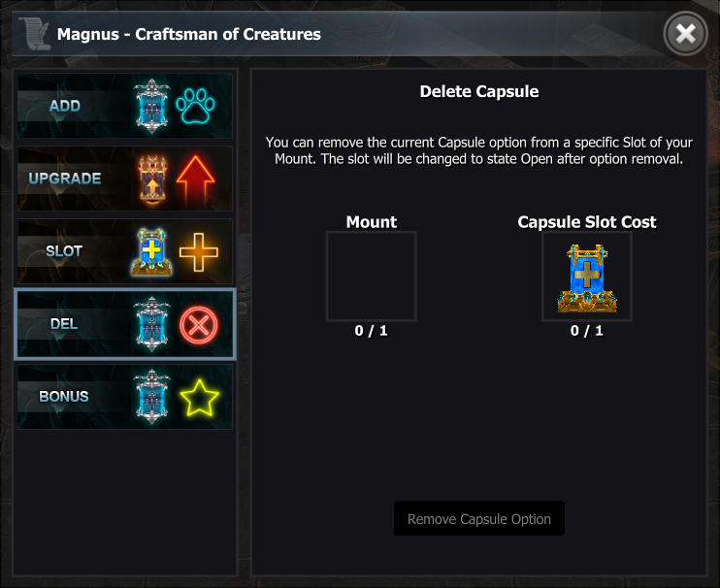Go to the BONUS tab

(x=64, y=397)
